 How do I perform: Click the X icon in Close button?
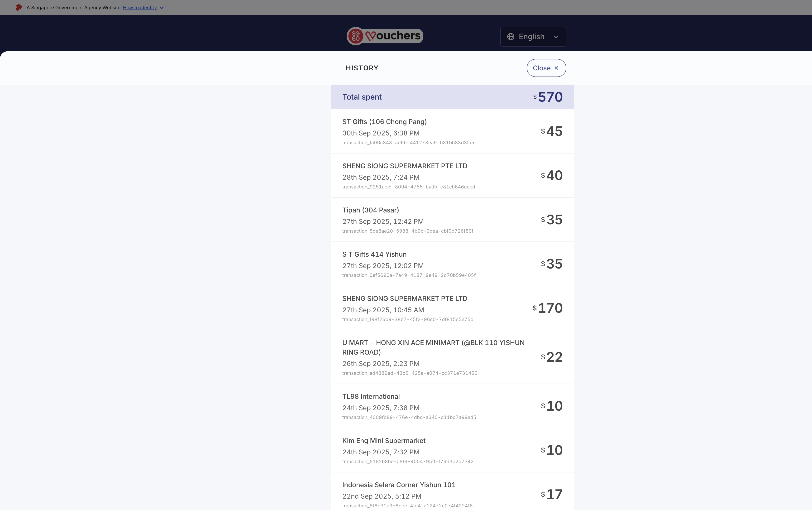[x=557, y=68]
